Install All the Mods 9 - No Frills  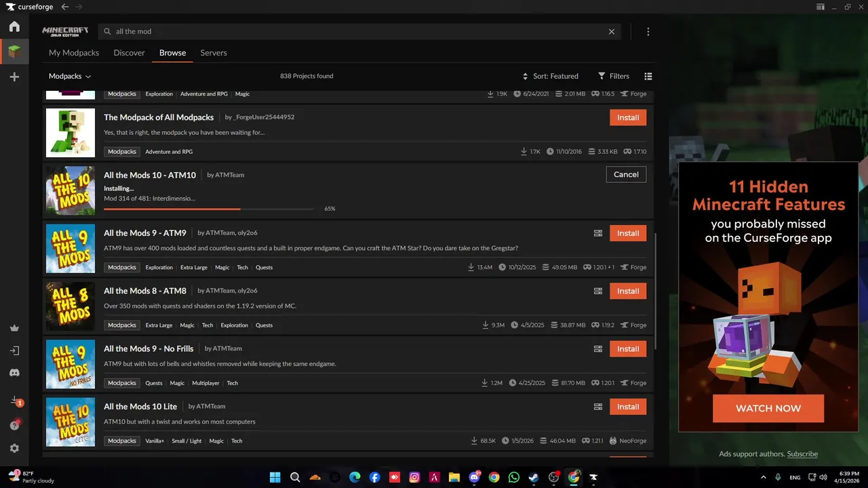(628, 349)
